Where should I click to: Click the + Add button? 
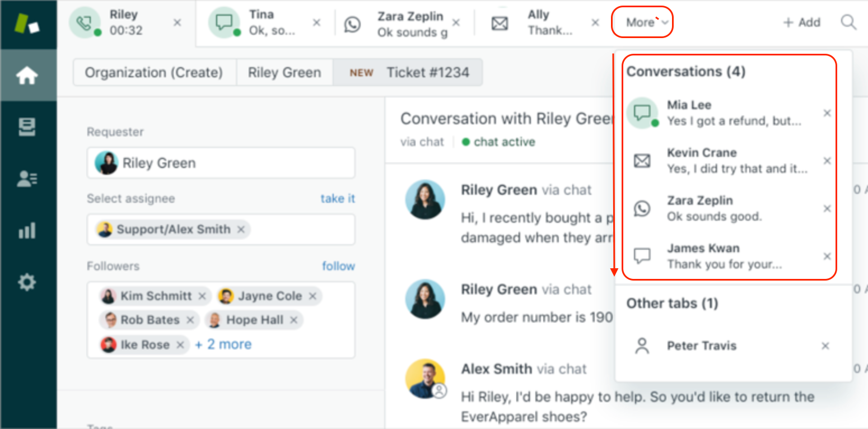tap(801, 22)
